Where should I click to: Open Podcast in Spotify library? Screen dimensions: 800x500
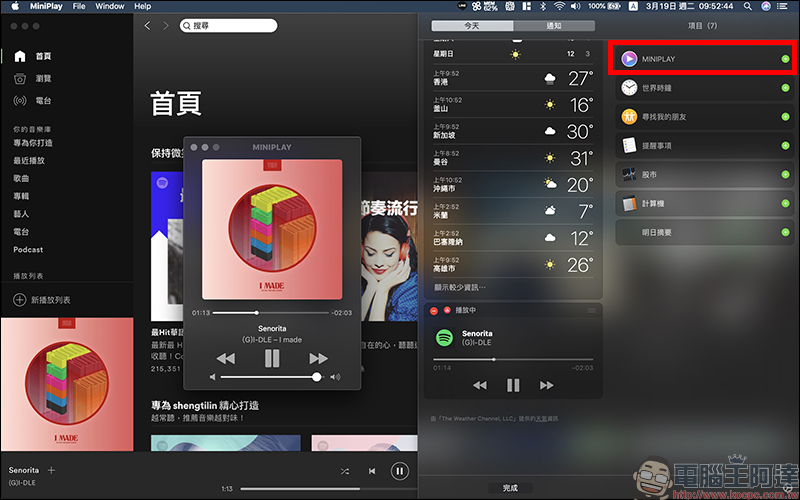coord(28,249)
